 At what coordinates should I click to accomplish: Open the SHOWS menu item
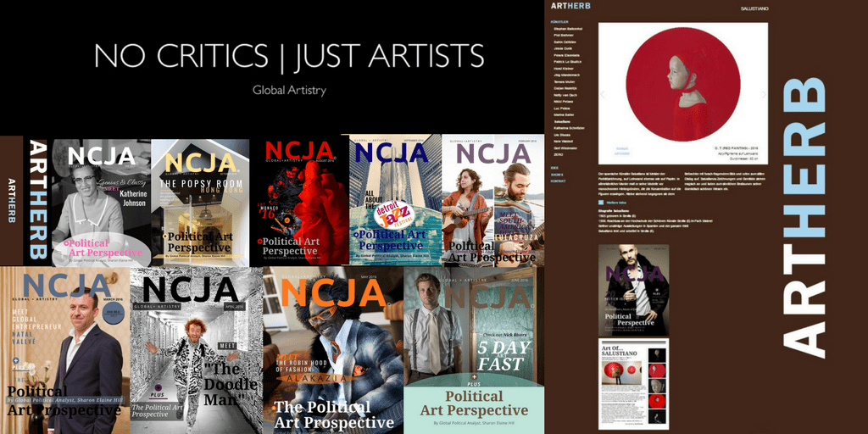point(557,175)
